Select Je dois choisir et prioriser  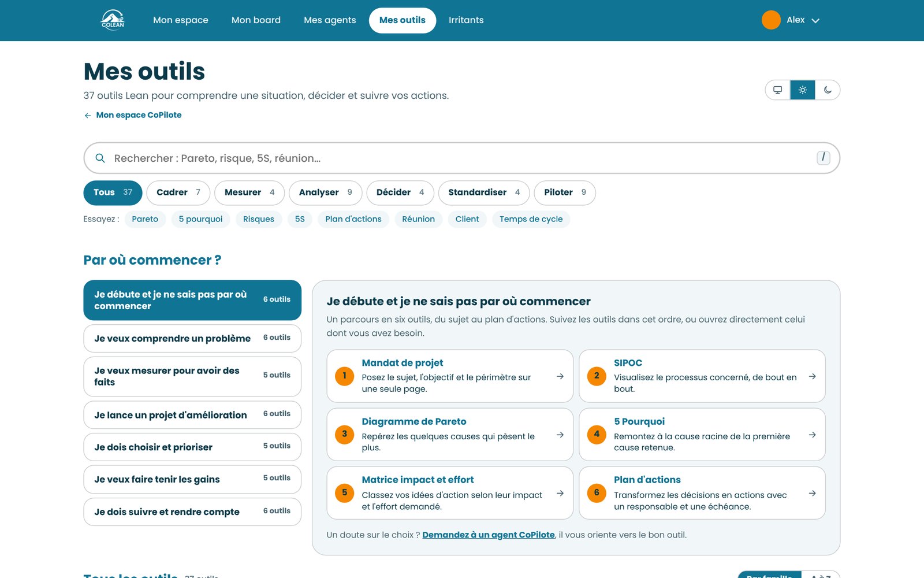point(192,447)
